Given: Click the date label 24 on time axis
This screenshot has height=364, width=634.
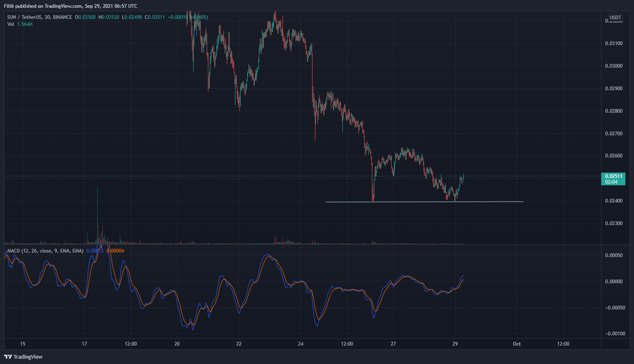Looking at the screenshot, I should coord(301,344).
